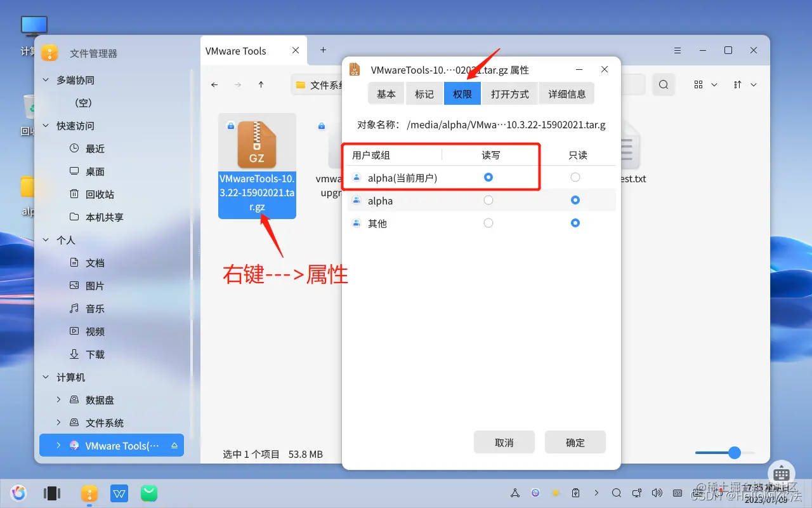Adjust the icon size slider at bottom right
Viewport: 812px width, 508px height.
(x=735, y=453)
